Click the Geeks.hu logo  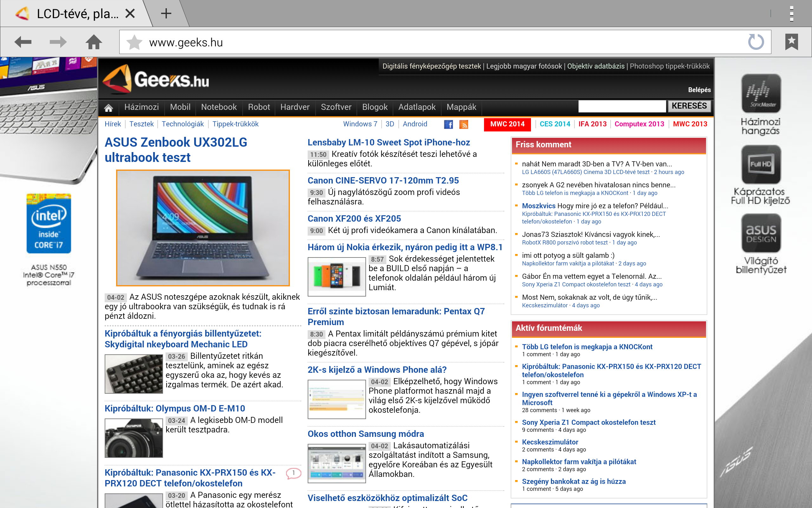pyautogui.click(x=156, y=79)
